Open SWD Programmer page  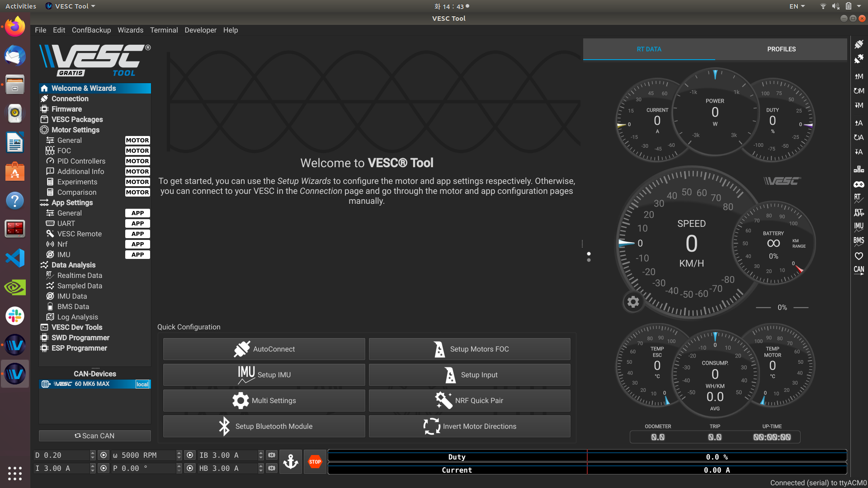[x=95, y=338]
